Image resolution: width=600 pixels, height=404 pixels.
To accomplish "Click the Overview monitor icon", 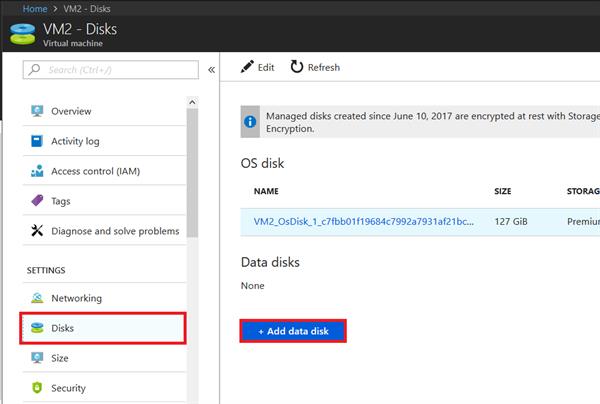I will coord(37,111).
